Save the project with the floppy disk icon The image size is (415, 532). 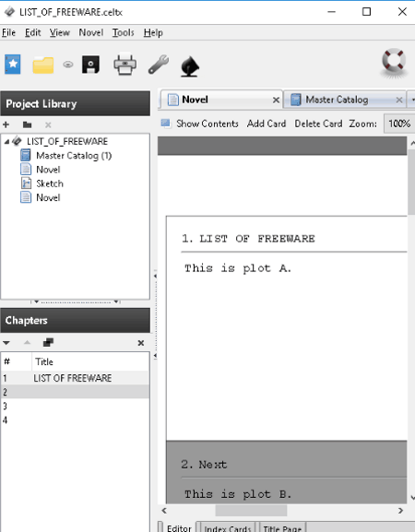tap(91, 65)
